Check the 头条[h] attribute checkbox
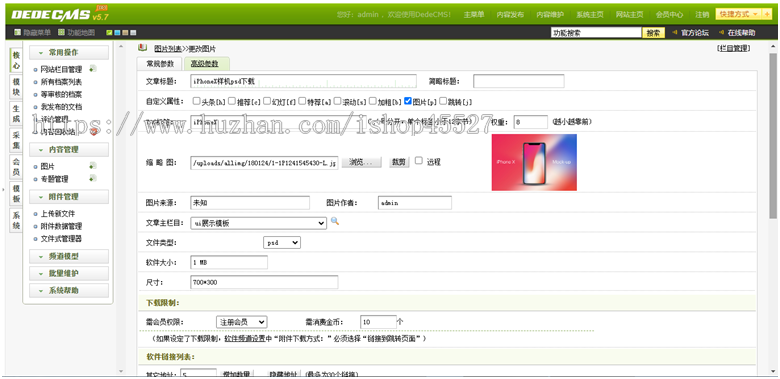This screenshot has height=379, width=780. click(x=196, y=100)
